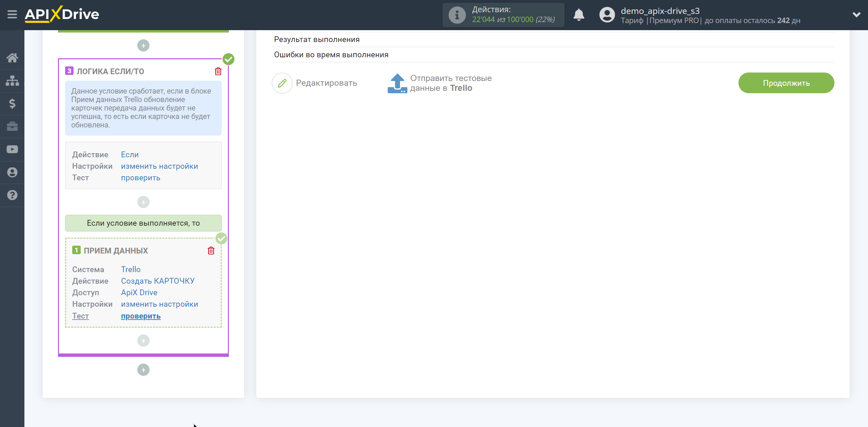Click the blue condition description note

(x=143, y=108)
